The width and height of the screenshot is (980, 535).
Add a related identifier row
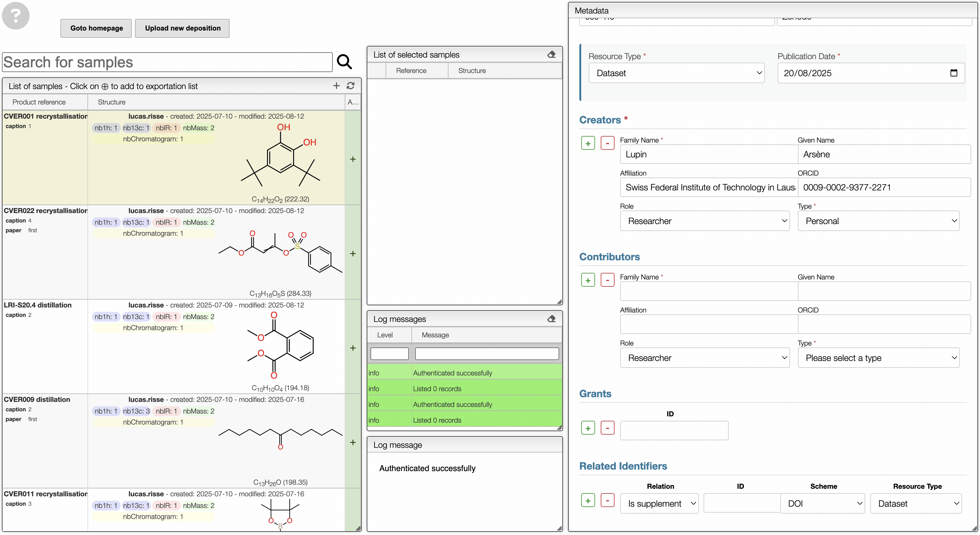(588, 500)
